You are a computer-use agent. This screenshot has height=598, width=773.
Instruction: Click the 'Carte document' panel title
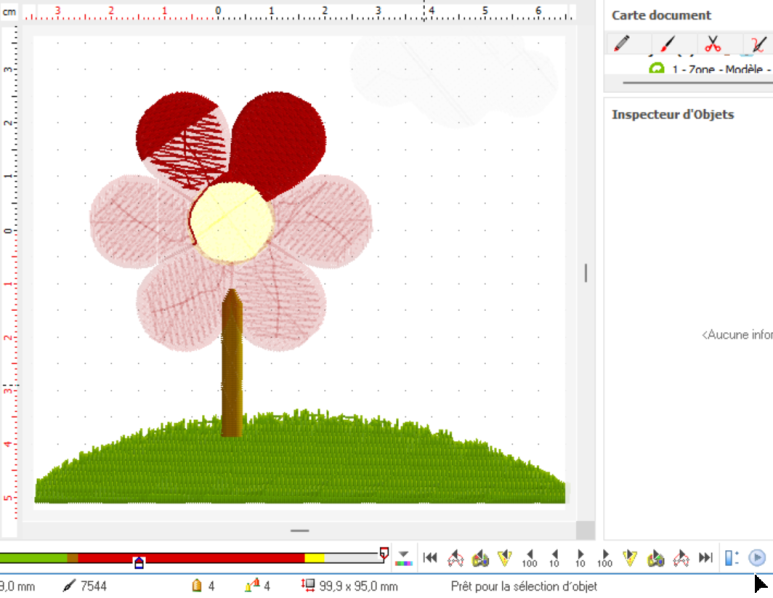(x=661, y=15)
